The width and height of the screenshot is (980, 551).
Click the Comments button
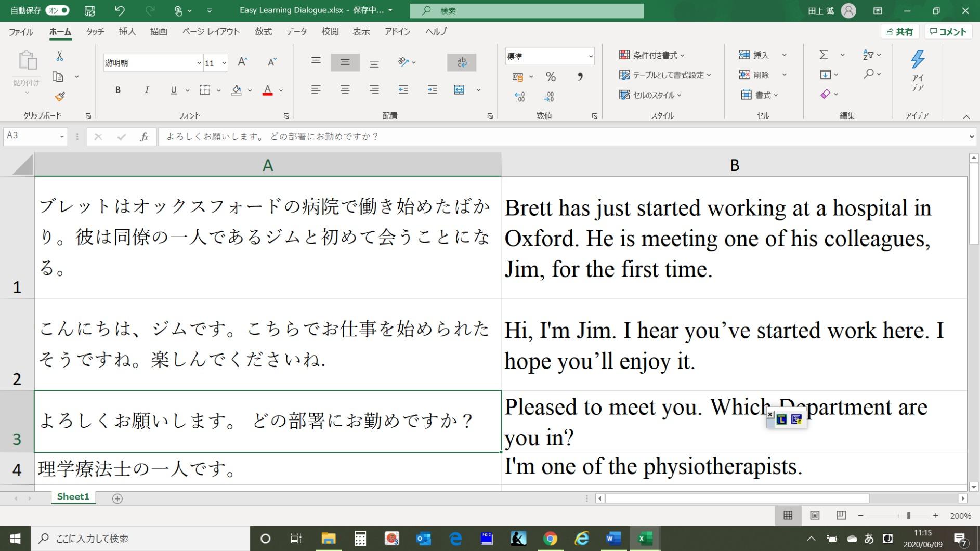point(948,32)
